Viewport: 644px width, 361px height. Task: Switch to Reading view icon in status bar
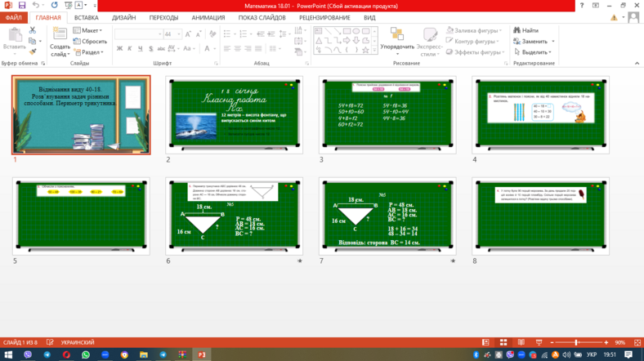(521, 342)
